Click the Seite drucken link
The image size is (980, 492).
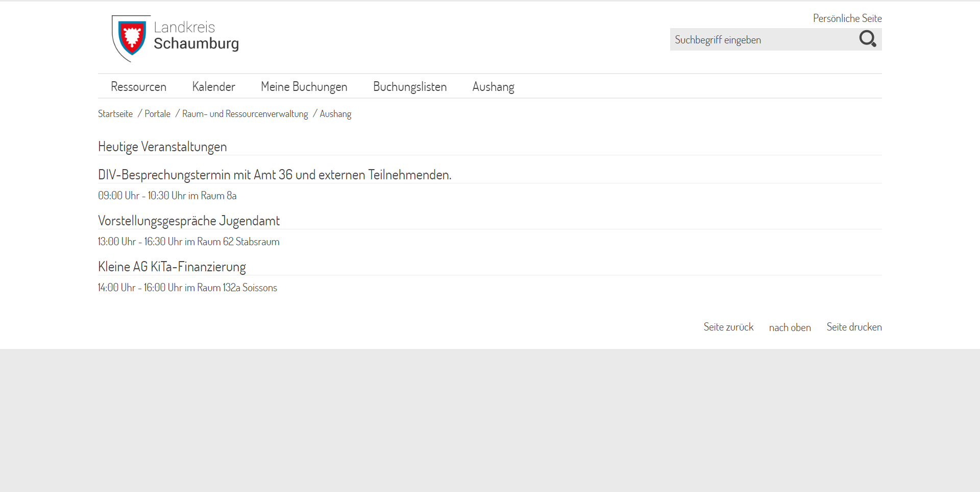coord(854,327)
